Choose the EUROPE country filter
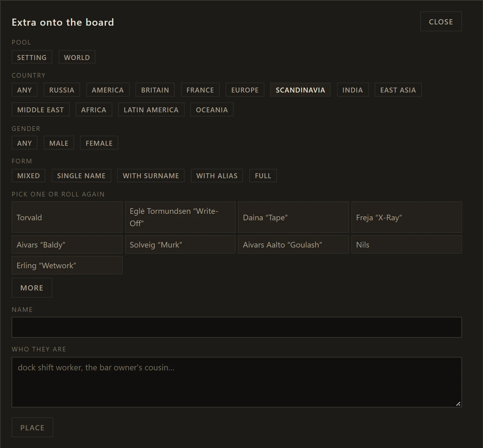The width and height of the screenshot is (483, 448). point(245,90)
